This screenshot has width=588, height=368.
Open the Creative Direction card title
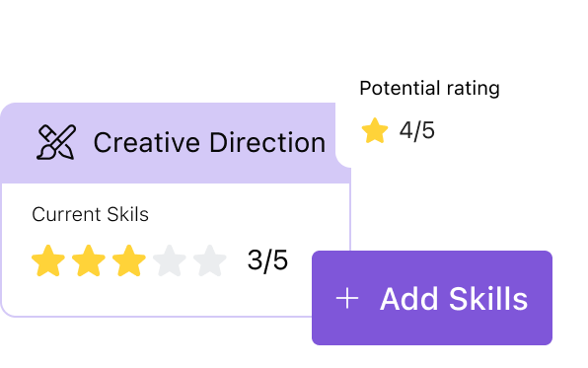209,143
